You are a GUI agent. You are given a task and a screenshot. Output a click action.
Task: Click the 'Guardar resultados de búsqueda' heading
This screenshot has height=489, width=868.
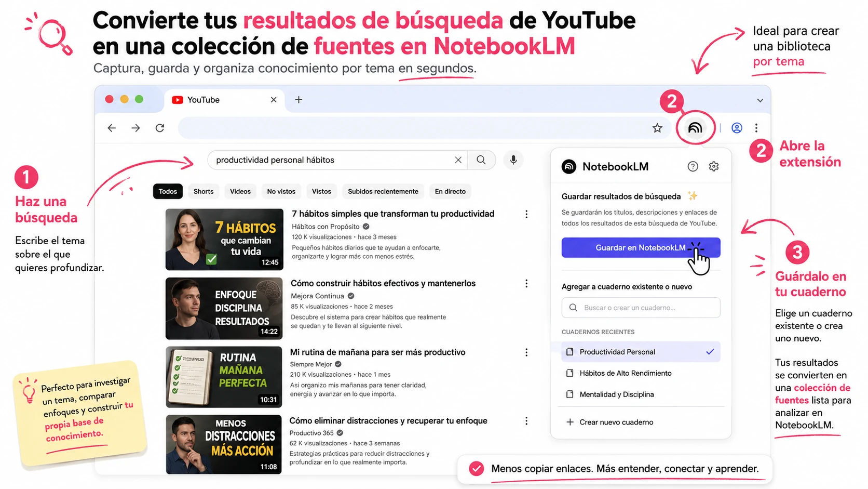[621, 196]
